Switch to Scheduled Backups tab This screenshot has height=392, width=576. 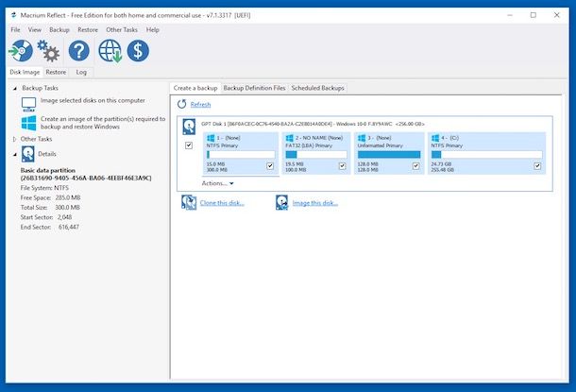318,88
